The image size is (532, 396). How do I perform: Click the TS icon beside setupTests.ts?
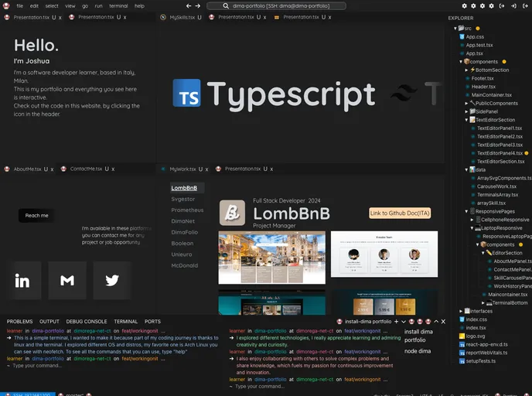[462, 361]
